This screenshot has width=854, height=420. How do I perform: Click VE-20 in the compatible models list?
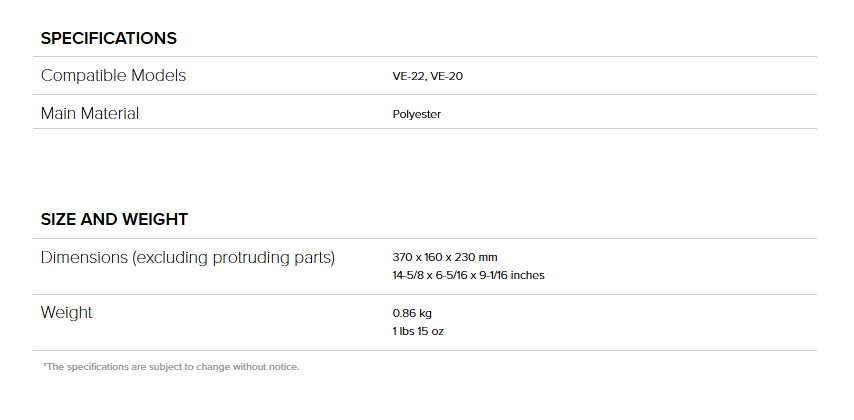click(447, 76)
